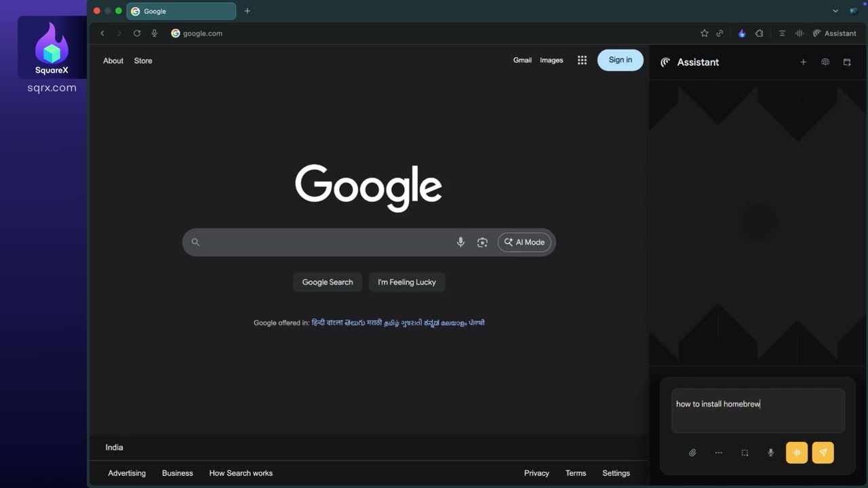The width and height of the screenshot is (868, 488).
Task: Click the Google logo
Action: pos(368,188)
